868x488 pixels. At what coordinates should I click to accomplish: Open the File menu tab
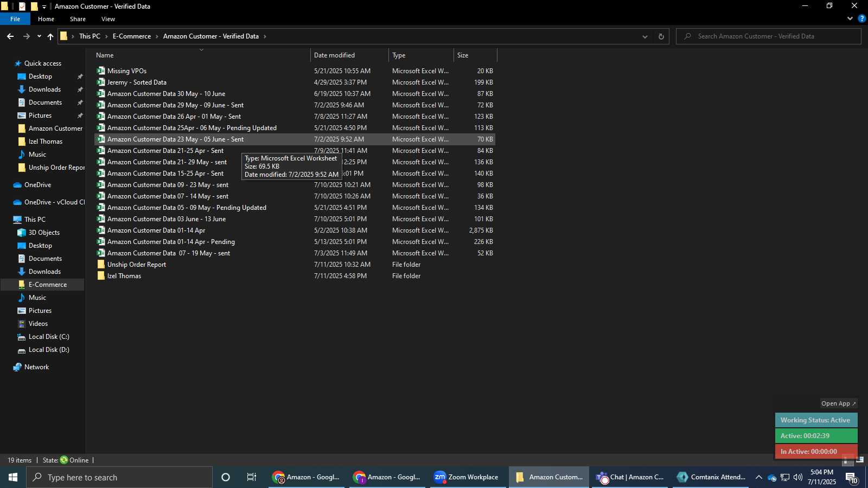(15, 19)
